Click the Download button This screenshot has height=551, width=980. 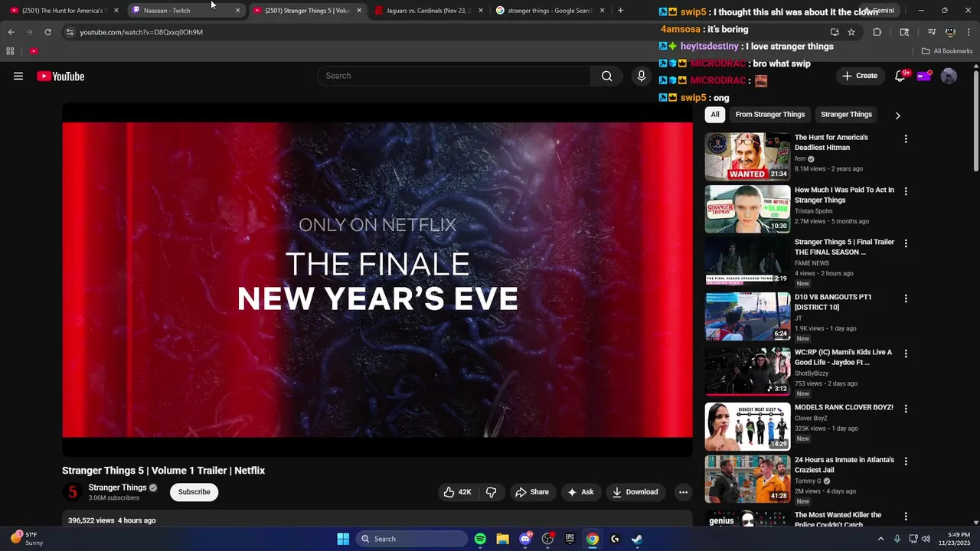pos(635,492)
